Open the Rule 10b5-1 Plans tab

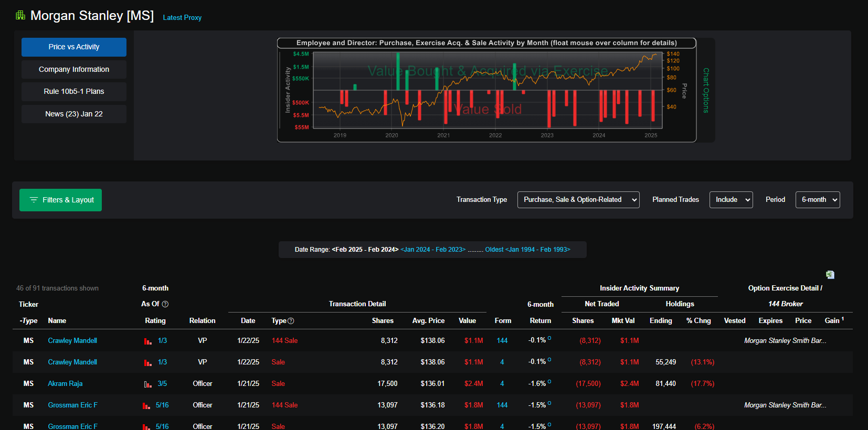[74, 92]
